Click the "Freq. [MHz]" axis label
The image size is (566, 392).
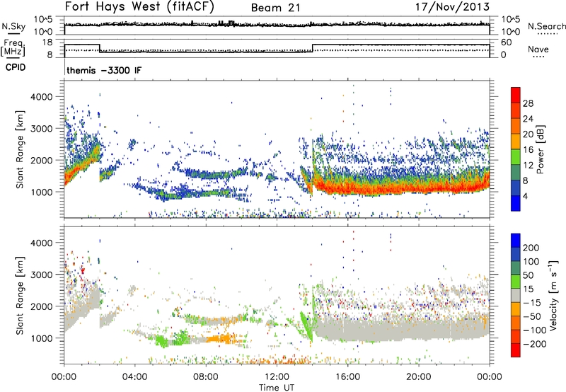(x=13, y=48)
